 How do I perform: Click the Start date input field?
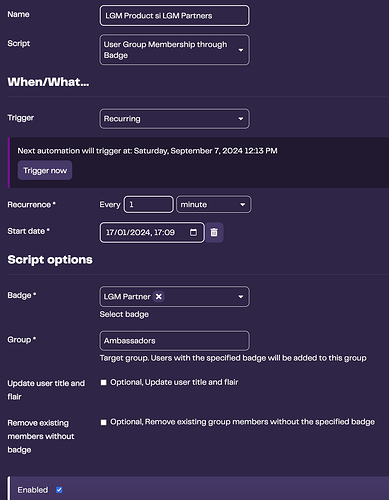(152, 232)
